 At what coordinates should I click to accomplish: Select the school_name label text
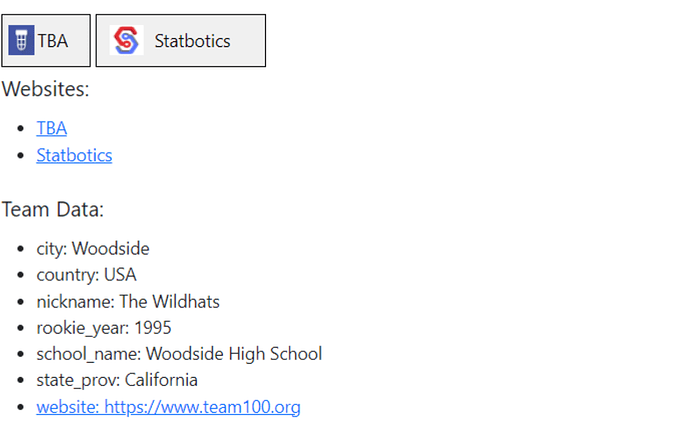pos(89,354)
